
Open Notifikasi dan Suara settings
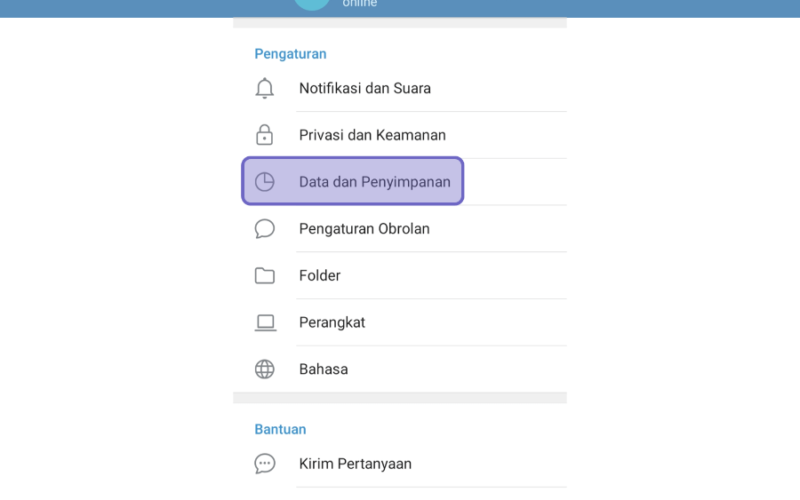click(400, 88)
